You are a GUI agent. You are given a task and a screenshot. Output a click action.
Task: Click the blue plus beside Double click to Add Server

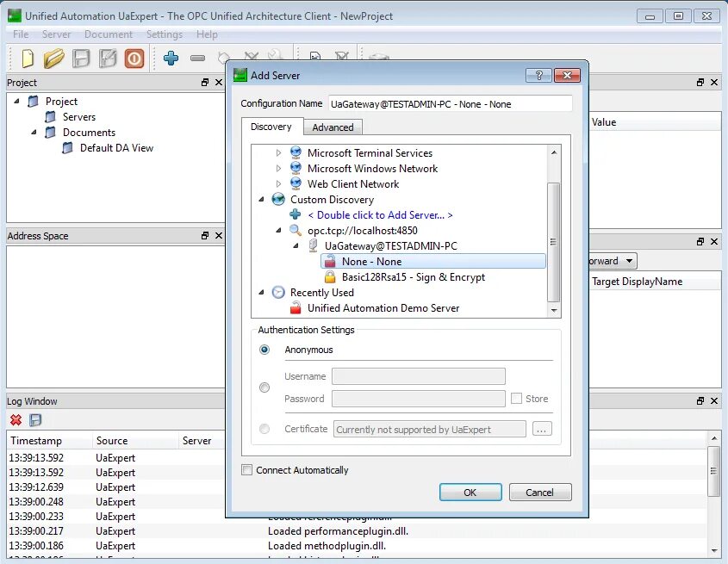coord(296,214)
